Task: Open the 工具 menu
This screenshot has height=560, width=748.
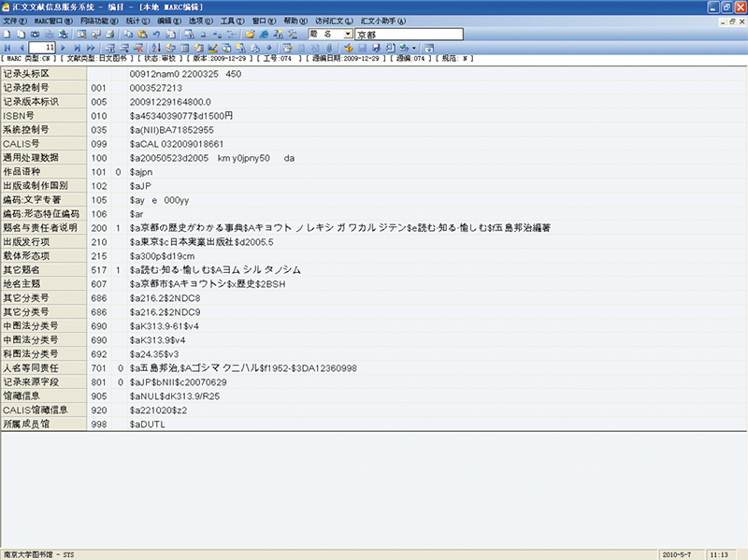Action: [232, 21]
